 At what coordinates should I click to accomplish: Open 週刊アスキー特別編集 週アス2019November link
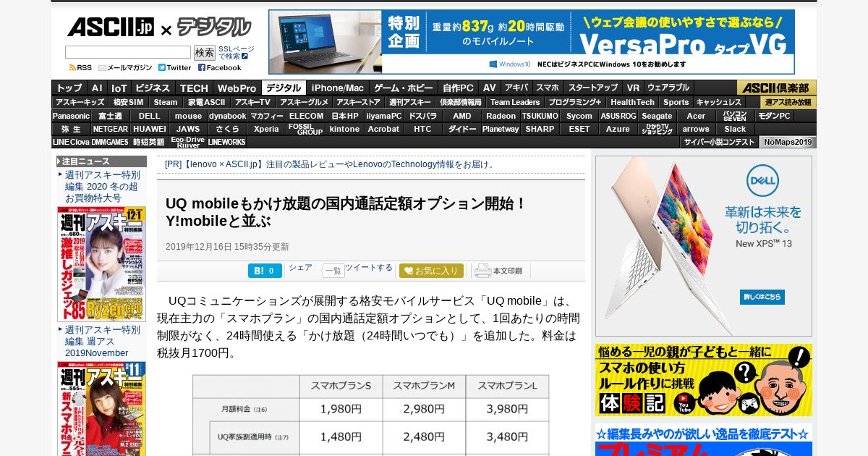pyautogui.click(x=103, y=341)
